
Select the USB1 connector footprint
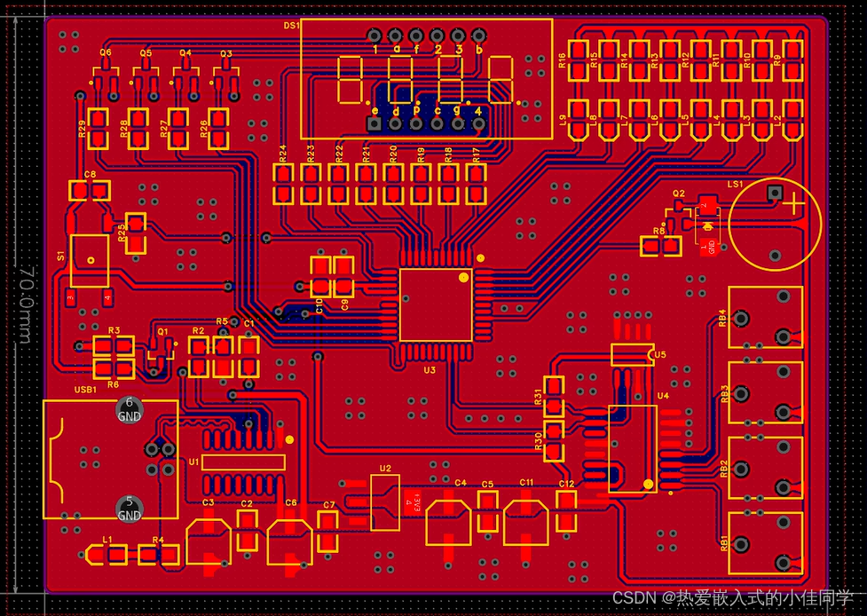[x=111, y=460]
